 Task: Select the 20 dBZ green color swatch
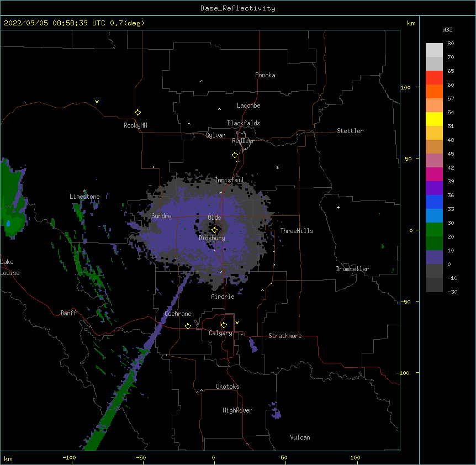[x=434, y=243]
